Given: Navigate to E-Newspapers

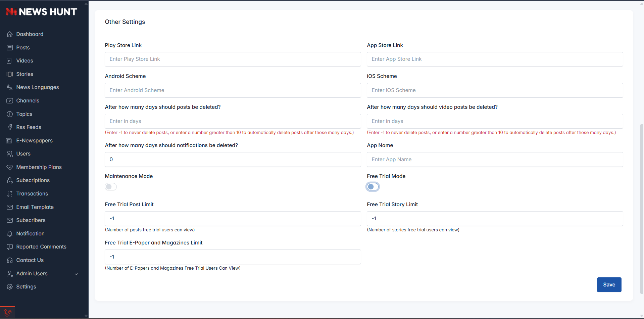Looking at the screenshot, I should click(35, 141).
